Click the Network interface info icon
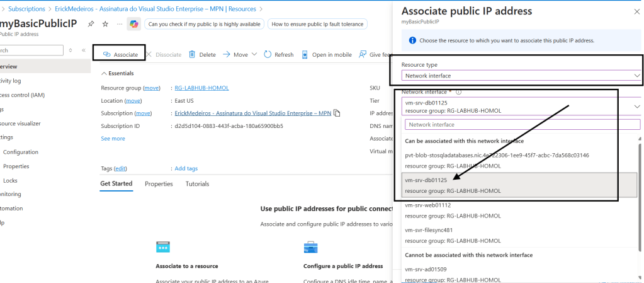 tap(459, 92)
